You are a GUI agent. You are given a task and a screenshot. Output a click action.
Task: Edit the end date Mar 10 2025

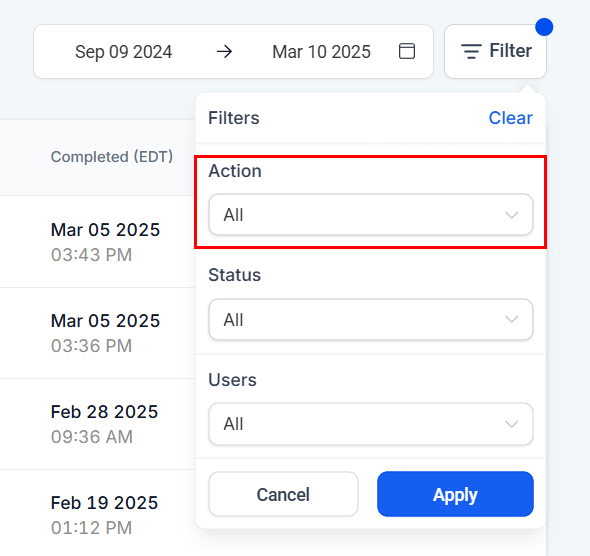point(321,52)
